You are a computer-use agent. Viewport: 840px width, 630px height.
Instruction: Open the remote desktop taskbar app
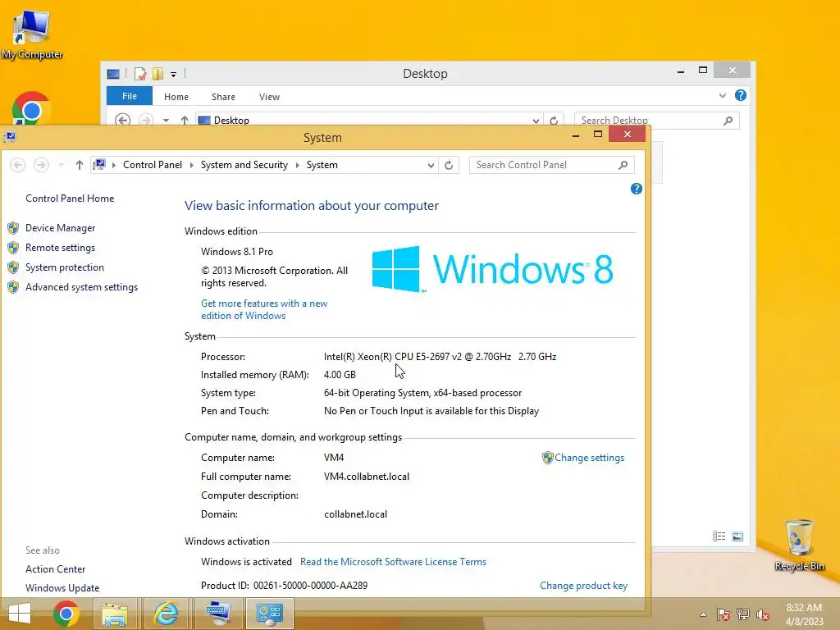pyautogui.click(x=217, y=614)
